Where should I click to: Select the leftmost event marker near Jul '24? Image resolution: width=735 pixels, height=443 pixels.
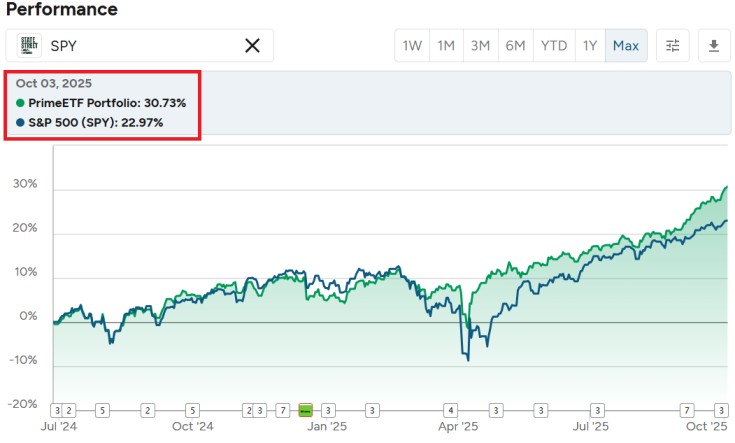tap(58, 409)
